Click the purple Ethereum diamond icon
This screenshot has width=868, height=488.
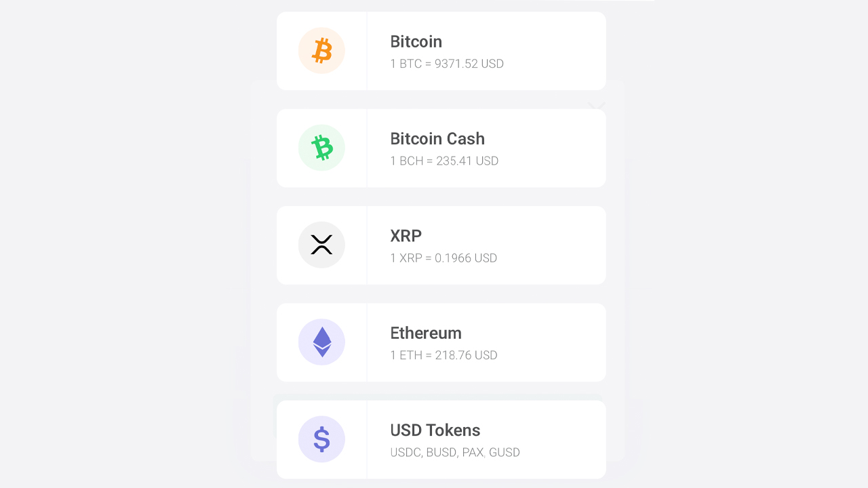click(321, 342)
